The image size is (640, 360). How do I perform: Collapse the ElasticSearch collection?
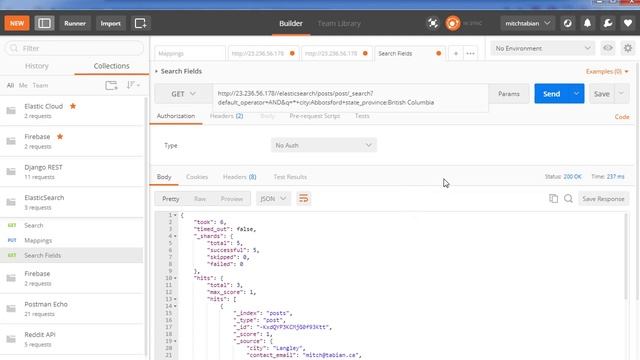click(71, 202)
